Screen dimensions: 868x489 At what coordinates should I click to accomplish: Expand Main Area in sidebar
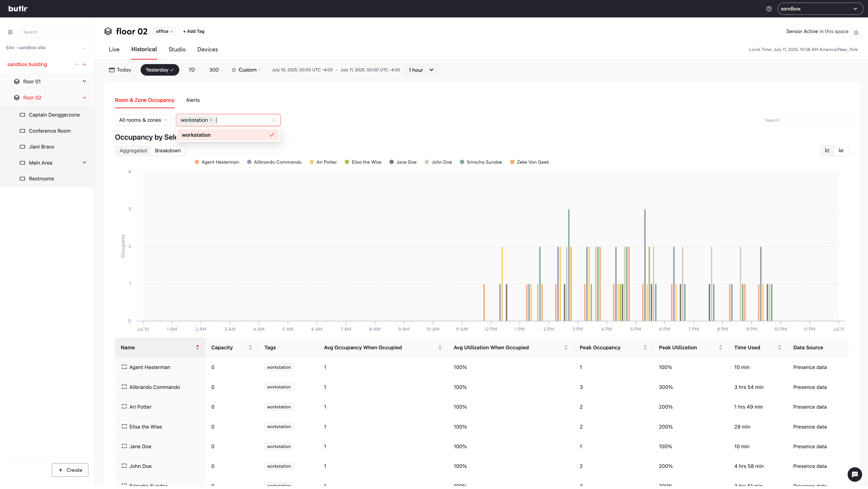(85, 163)
